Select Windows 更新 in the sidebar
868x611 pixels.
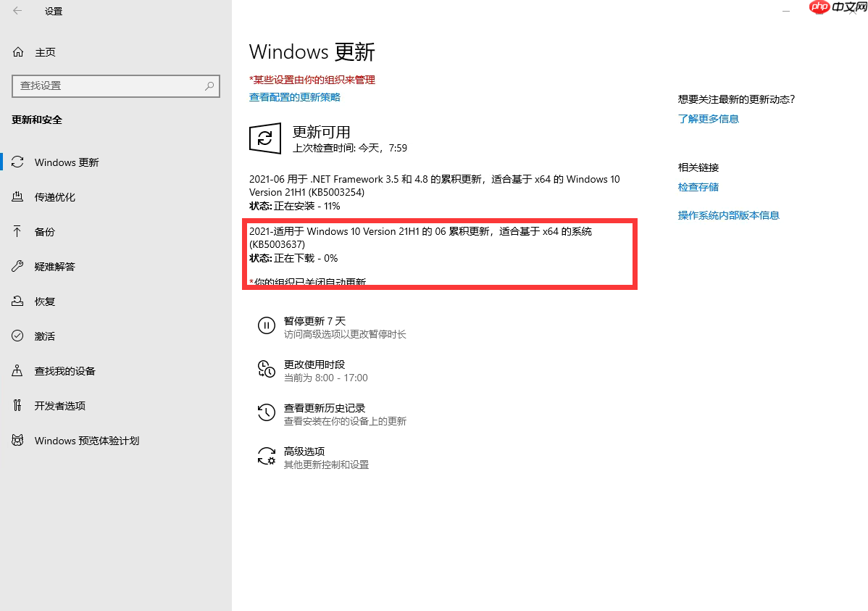pyautogui.click(x=66, y=162)
